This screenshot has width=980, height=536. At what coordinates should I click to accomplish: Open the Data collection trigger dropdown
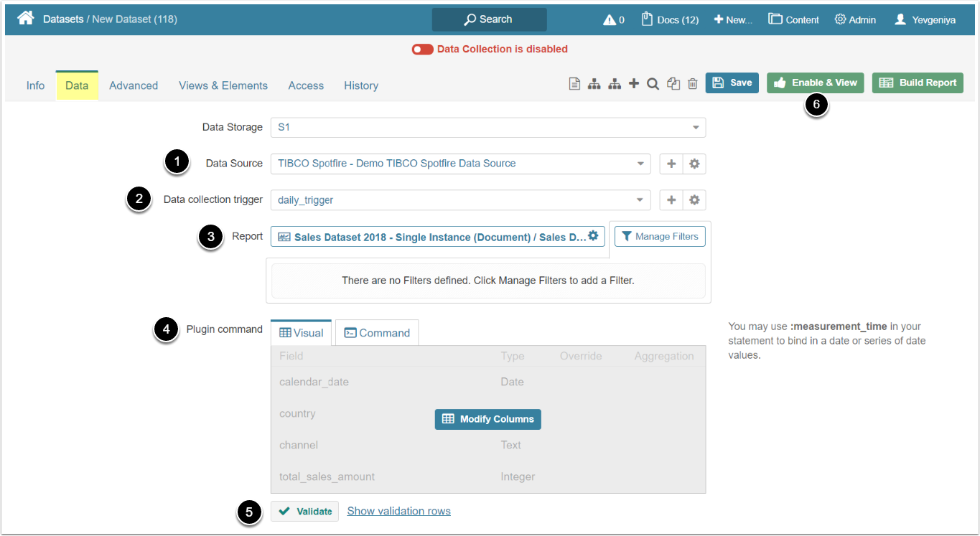461,200
